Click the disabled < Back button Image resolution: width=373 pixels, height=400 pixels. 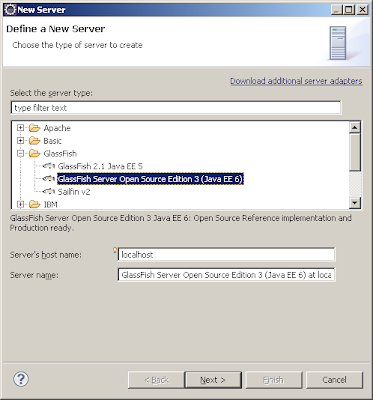[x=156, y=380]
